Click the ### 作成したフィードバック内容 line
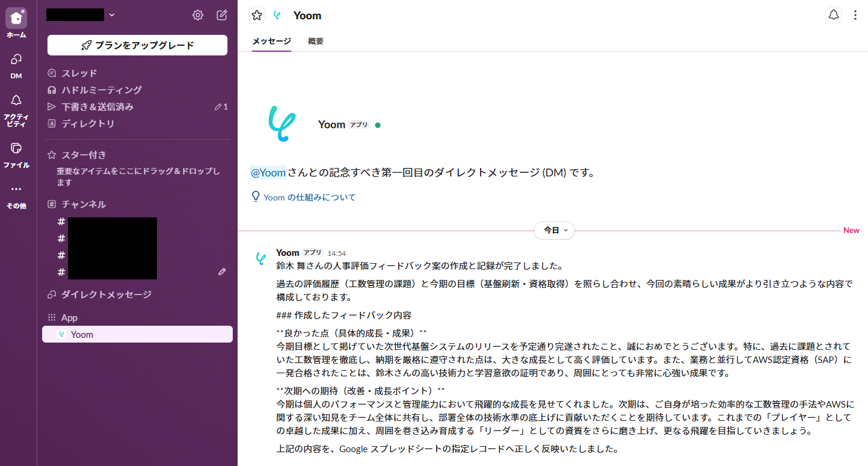Screen dimensions: 868x466 pyautogui.click(x=343, y=315)
